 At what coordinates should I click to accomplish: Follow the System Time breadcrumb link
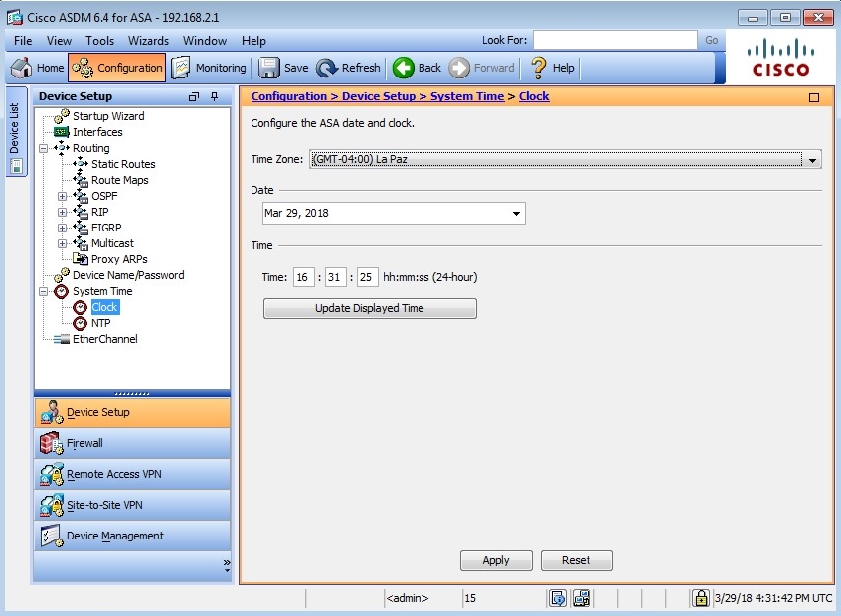click(467, 96)
